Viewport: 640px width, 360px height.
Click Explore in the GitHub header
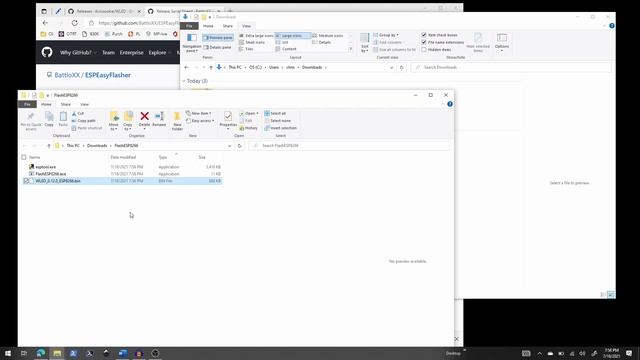pyautogui.click(x=158, y=52)
